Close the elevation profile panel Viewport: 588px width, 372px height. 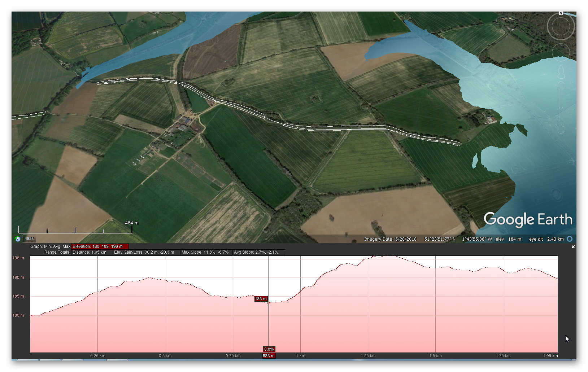(573, 247)
